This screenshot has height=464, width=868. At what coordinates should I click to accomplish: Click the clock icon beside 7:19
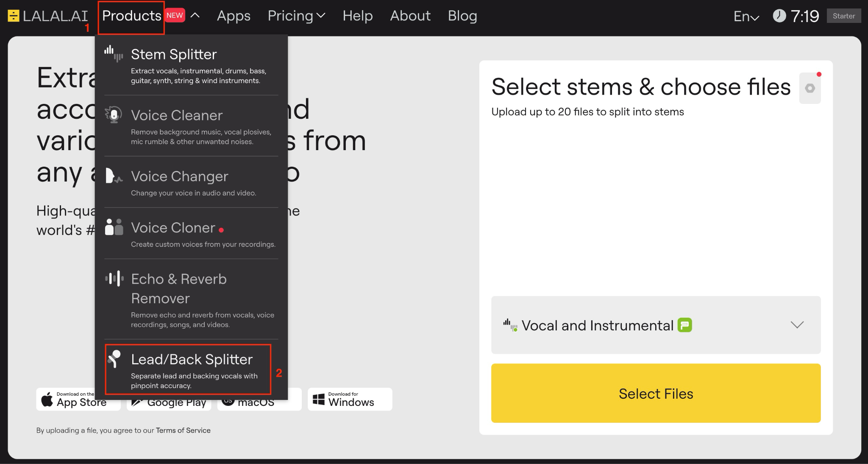point(779,16)
